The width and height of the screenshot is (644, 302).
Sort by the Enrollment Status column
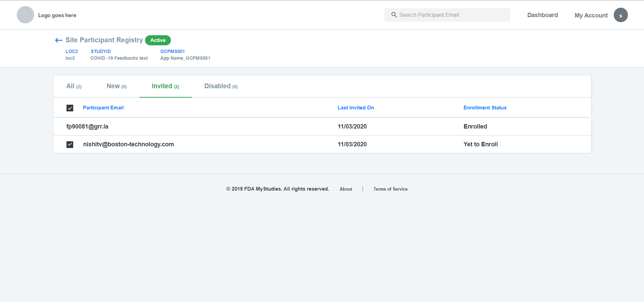point(485,107)
